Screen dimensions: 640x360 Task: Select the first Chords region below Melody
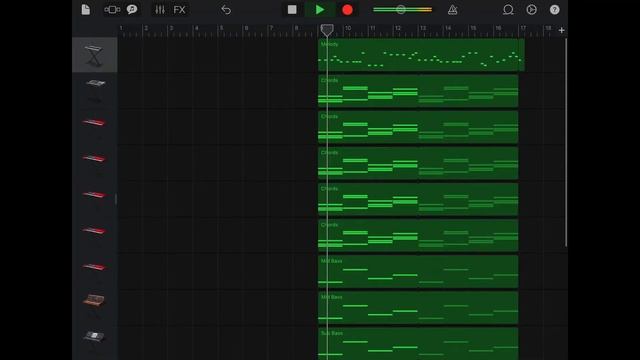click(x=418, y=91)
